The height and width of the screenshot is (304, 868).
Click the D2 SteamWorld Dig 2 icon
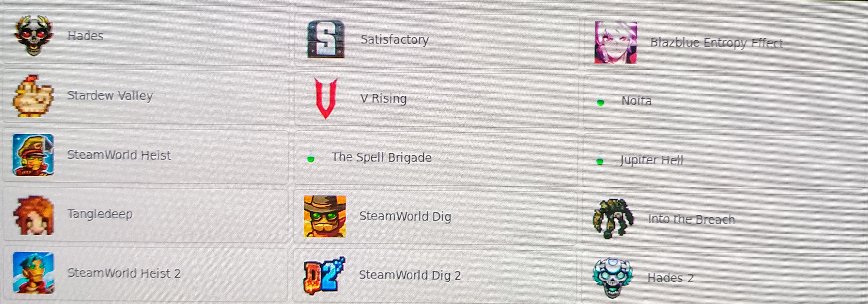point(324,275)
